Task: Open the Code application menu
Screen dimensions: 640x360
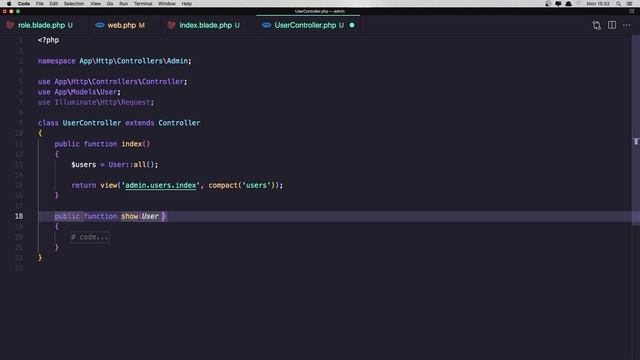Action: click(24, 4)
